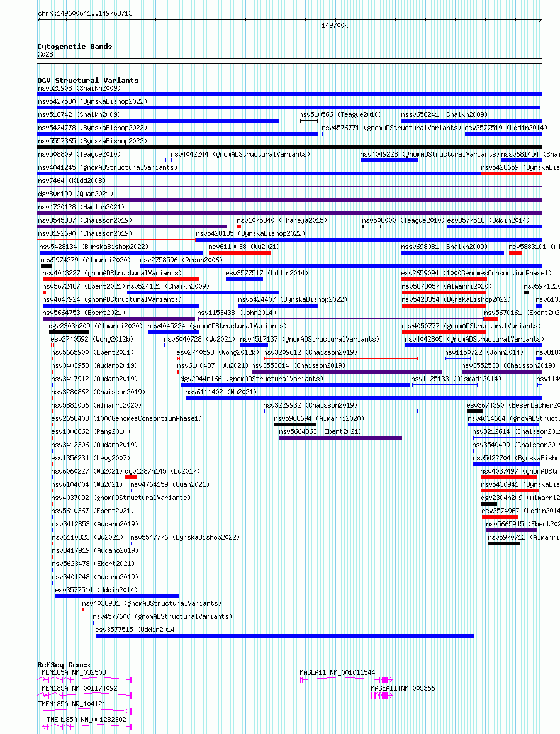Click nsv1150722 (John2014) label
The image size is (560, 734).
pyautogui.click(x=484, y=352)
